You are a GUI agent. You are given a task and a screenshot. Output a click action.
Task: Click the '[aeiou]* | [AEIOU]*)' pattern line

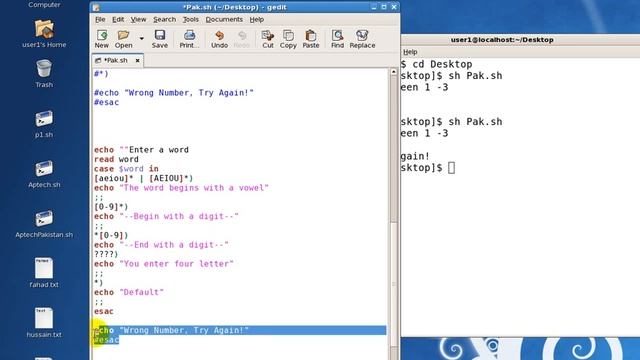pos(144,178)
